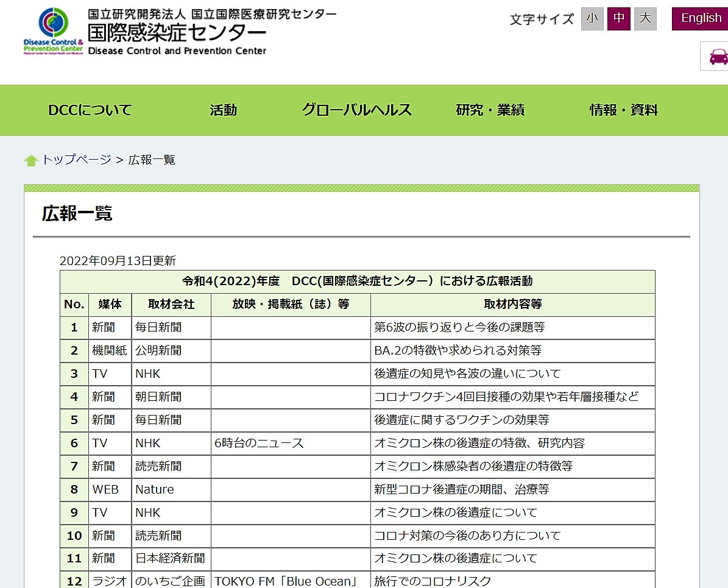The height and width of the screenshot is (588, 728).
Task: Click cell 後遺症に関するワクチンの効果等
Action: 513,420
